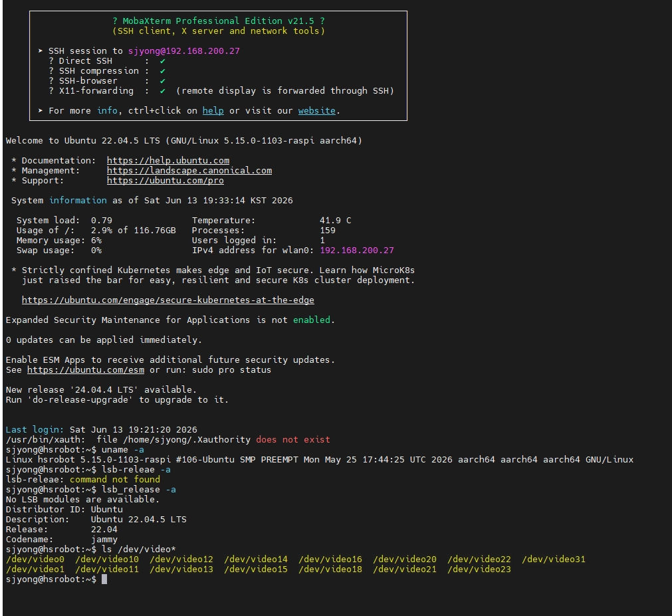
Task: Click the /dev/video16 entry
Action: coord(330,559)
